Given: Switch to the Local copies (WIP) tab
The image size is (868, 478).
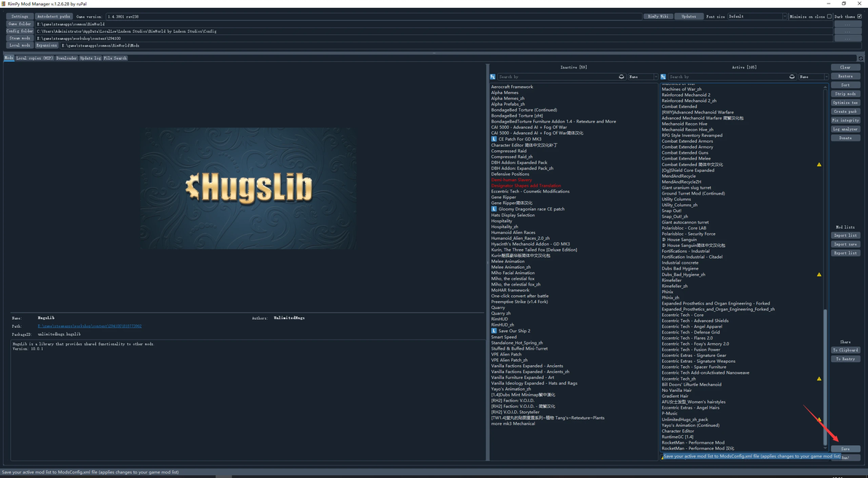Looking at the screenshot, I should (34, 58).
